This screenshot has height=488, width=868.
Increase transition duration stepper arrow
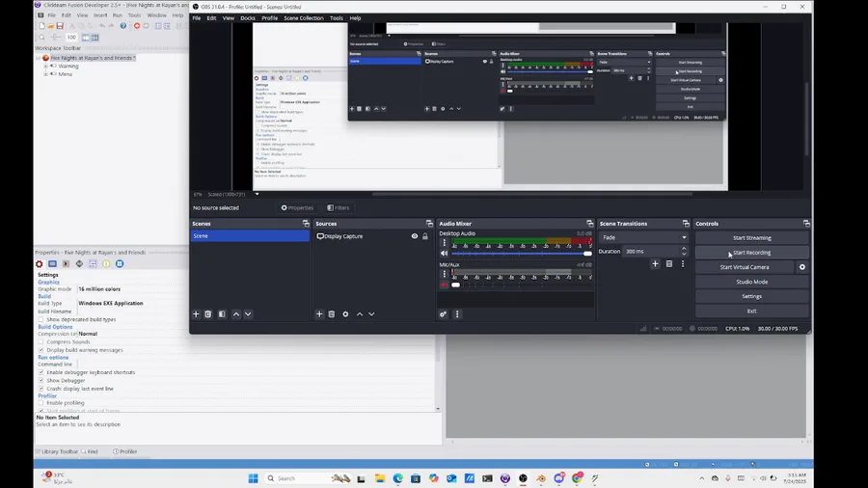pyautogui.click(x=684, y=249)
